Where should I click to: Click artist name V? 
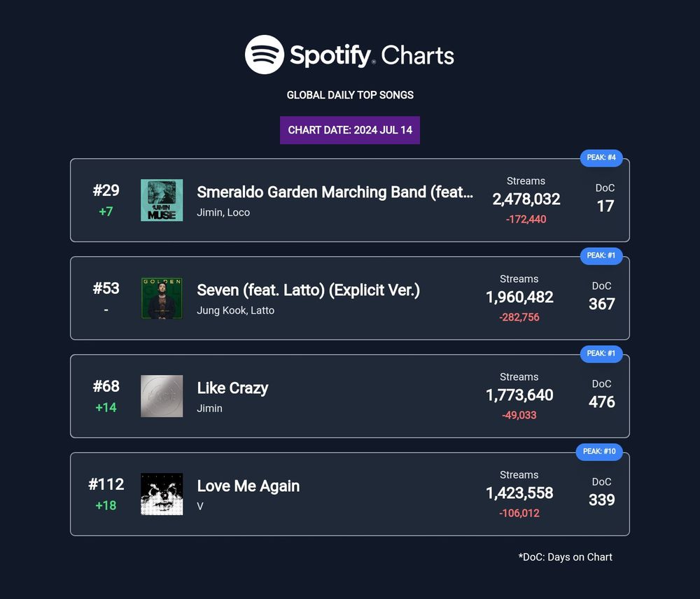click(200, 507)
